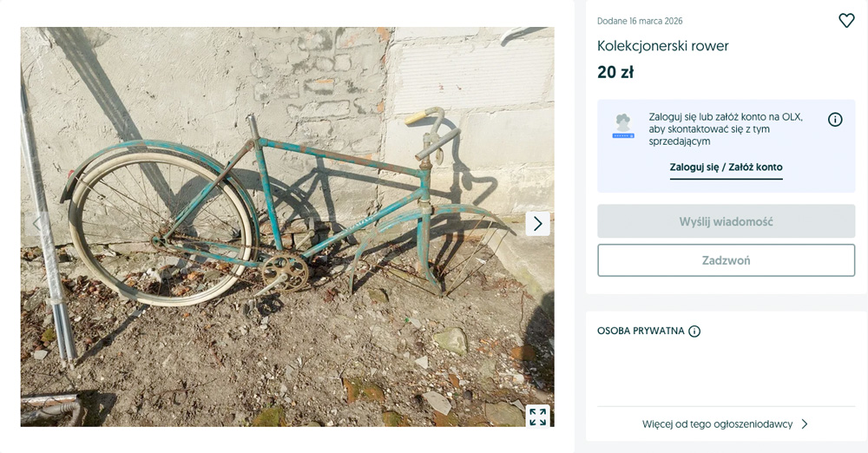Screen dimensions: 868x453
Task: Expand chevron next to Więcej od tego ogłoszeniodawcy
Action: pyautogui.click(x=805, y=424)
